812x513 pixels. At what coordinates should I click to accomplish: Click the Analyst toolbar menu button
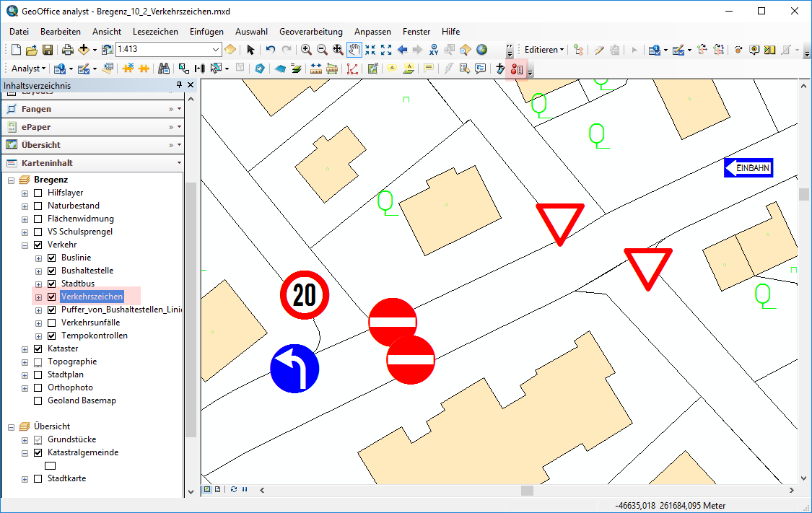click(x=29, y=69)
